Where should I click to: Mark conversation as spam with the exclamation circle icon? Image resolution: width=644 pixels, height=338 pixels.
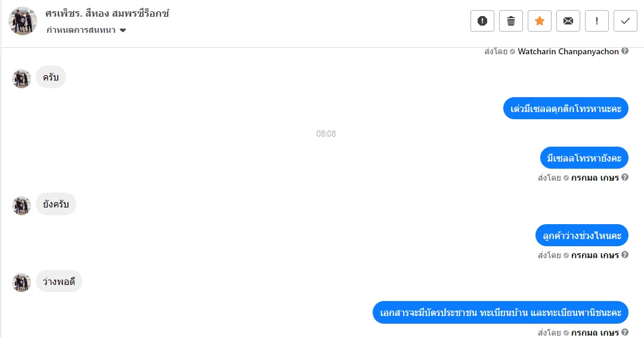tap(482, 21)
